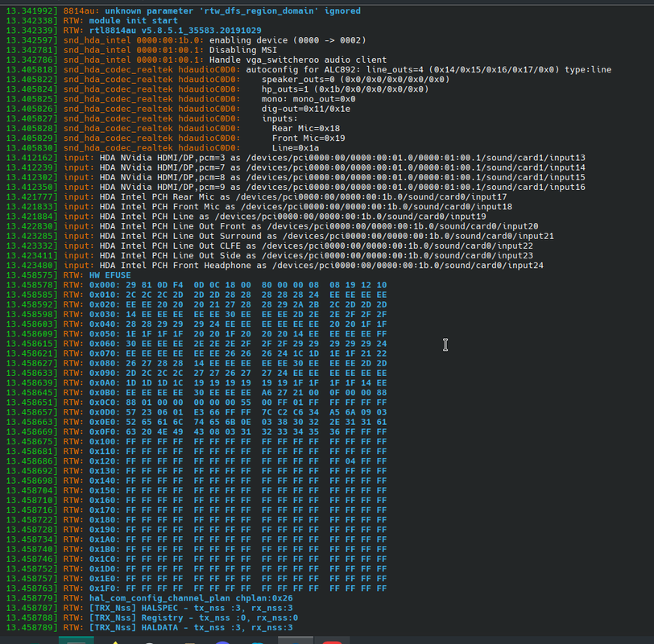Click the EFUSE row labeled 0x1A0:
654x644 pixels.
[x=197, y=540]
